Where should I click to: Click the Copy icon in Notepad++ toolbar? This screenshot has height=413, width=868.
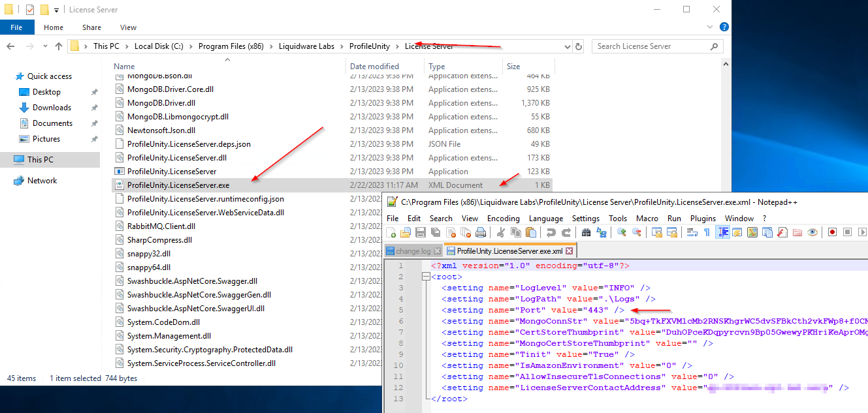click(x=515, y=232)
